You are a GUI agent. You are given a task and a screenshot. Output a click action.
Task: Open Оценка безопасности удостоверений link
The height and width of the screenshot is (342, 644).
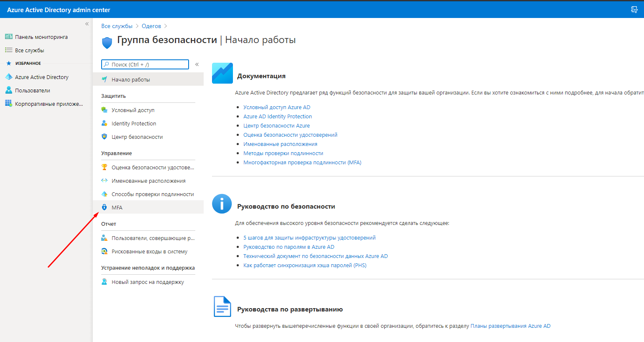(x=290, y=135)
